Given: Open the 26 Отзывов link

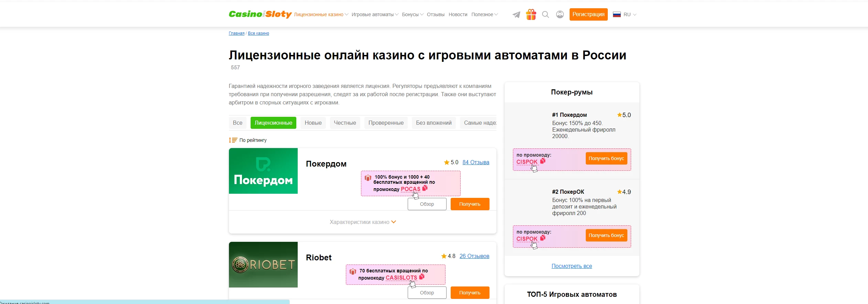Looking at the screenshot, I should [x=474, y=256].
